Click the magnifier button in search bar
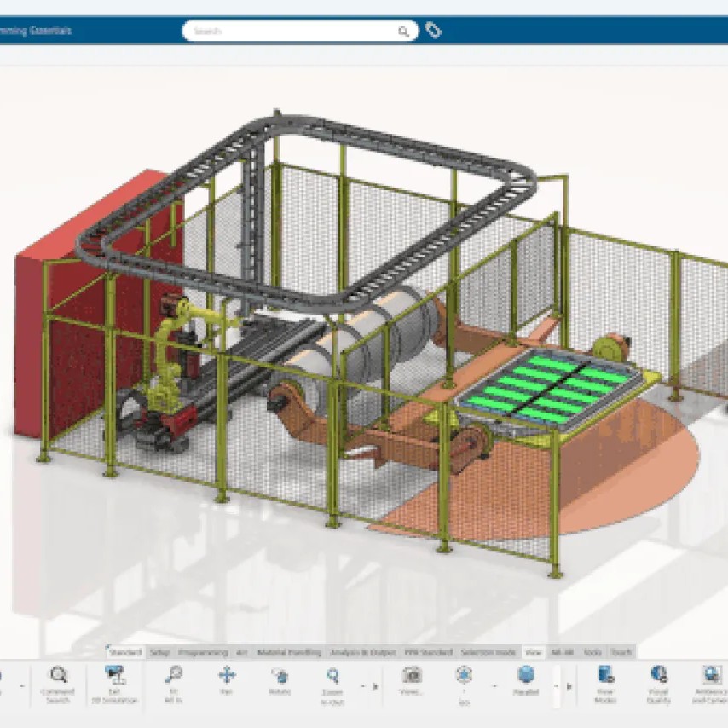 pyautogui.click(x=403, y=32)
